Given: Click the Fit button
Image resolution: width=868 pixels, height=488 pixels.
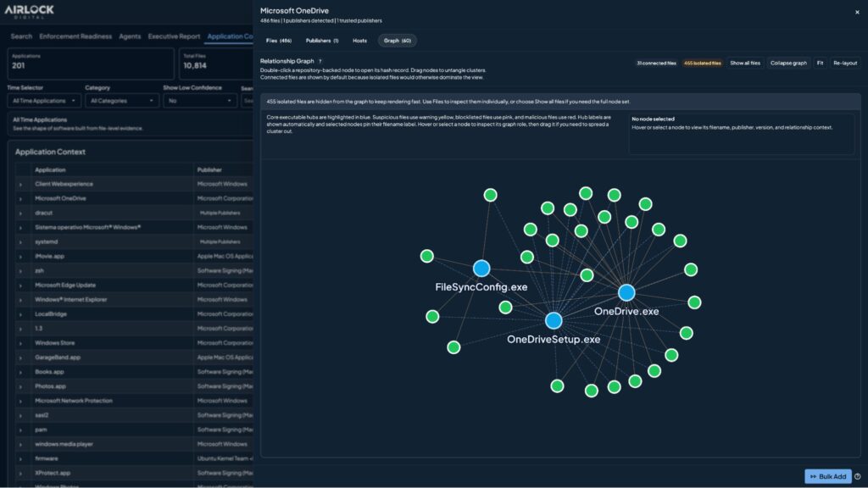Looking at the screenshot, I should (x=820, y=63).
